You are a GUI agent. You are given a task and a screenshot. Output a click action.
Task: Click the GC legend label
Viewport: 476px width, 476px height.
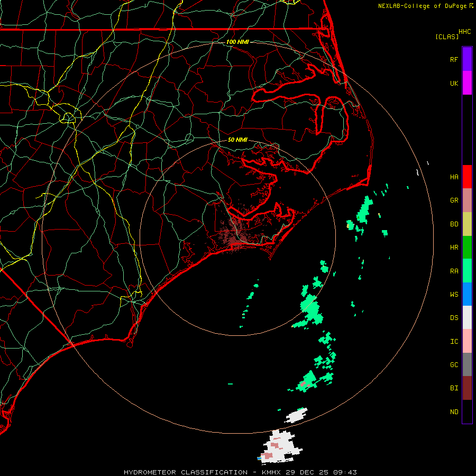pos(454,365)
